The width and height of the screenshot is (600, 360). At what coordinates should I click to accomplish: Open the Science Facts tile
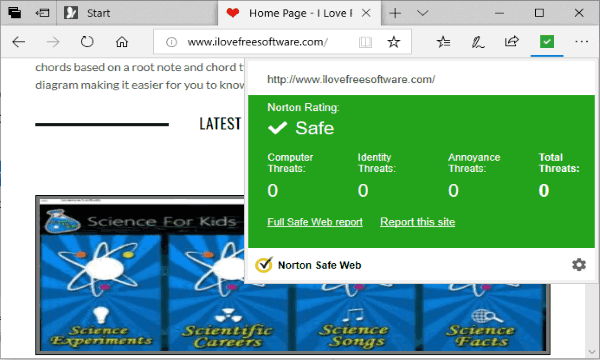[x=482, y=317]
